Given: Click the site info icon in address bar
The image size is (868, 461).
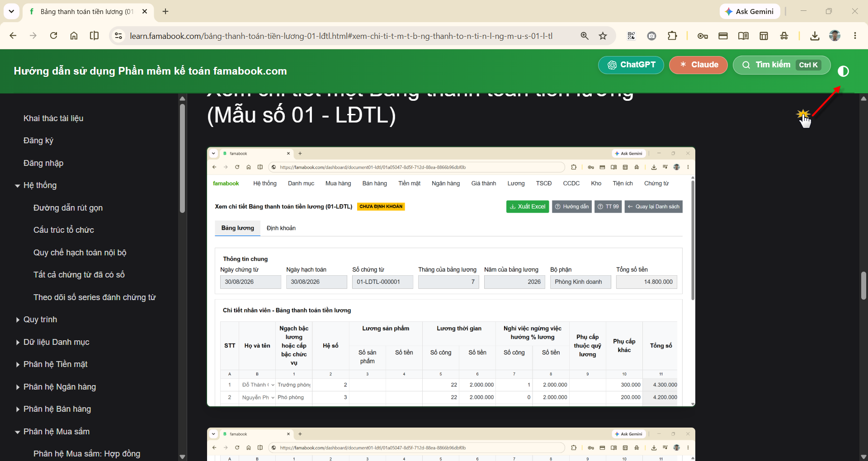Looking at the screenshot, I should point(118,36).
